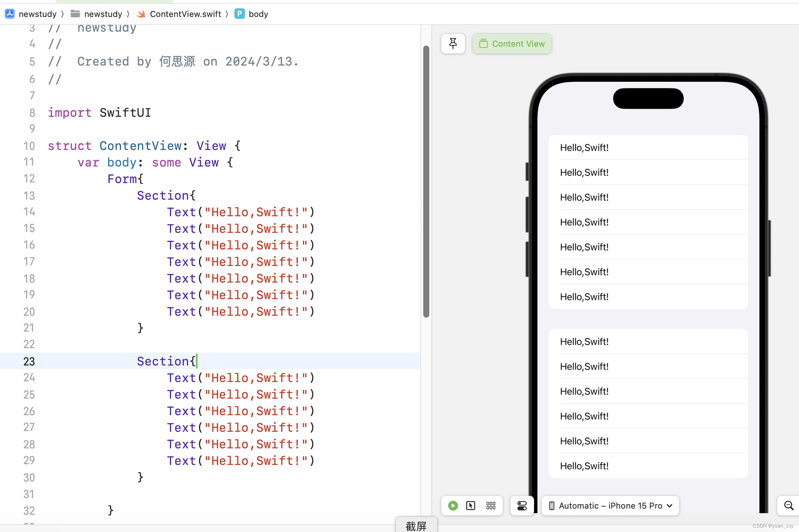Click the newstudy app icon in jump bar
Image resolution: width=799 pixels, height=532 pixels.
[9, 14]
